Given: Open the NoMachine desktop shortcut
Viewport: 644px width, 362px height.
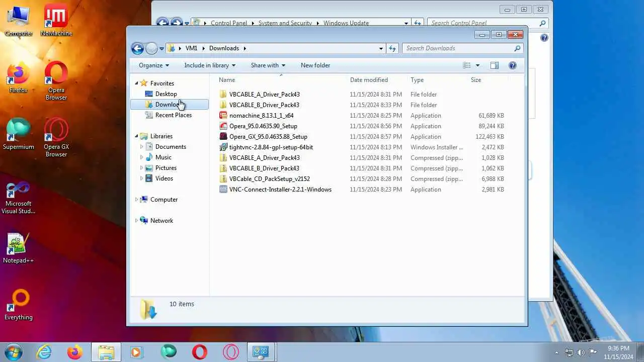Looking at the screenshot, I should click(56, 21).
